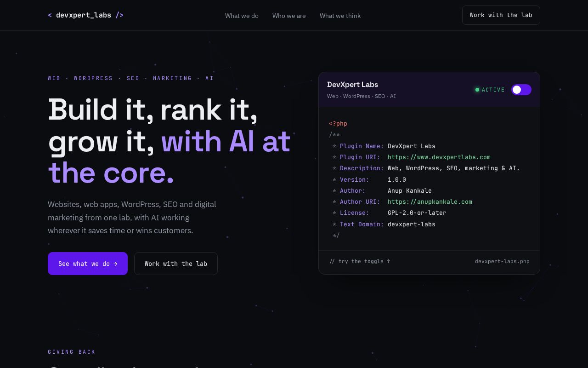Toggle the plugin Active switch
This screenshot has height=368, width=588.
click(521, 90)
